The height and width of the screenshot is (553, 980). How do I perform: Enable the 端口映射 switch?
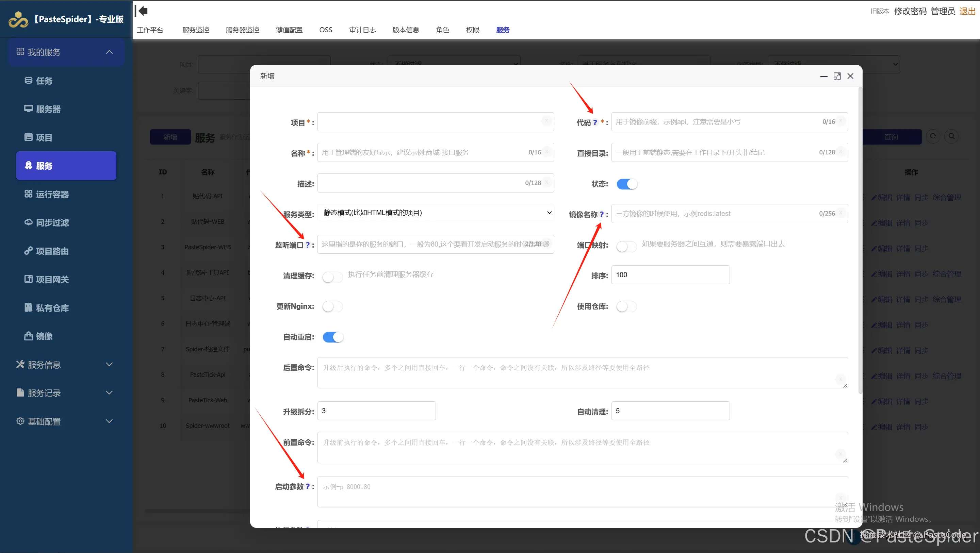coord(626,247)
